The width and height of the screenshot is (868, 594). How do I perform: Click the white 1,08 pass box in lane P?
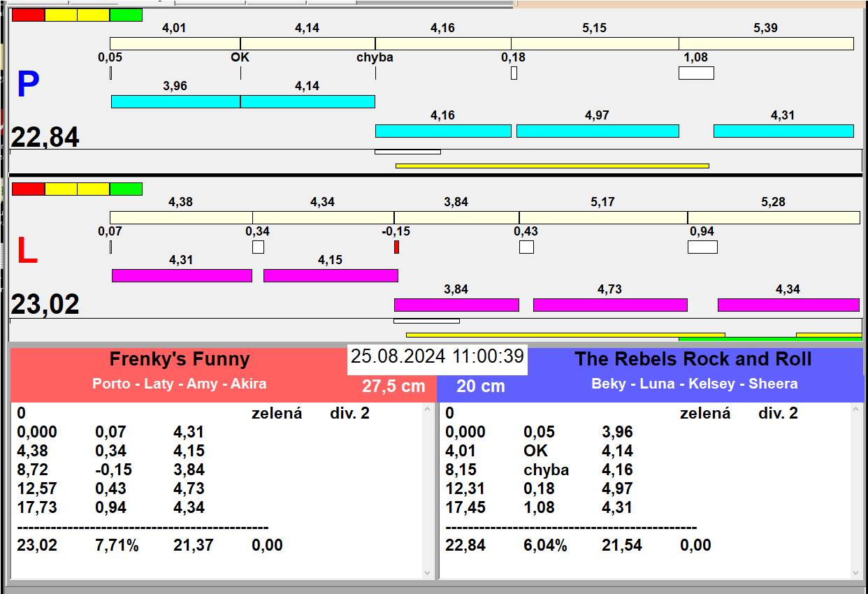point(696,73)
